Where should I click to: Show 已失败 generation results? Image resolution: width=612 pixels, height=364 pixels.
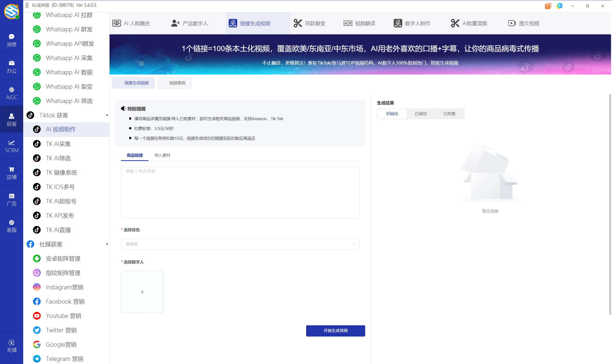449,113
